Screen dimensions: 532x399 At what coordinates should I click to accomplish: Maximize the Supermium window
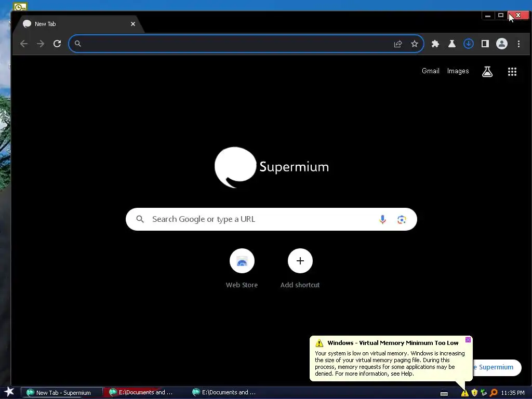[x=501, y=15]
